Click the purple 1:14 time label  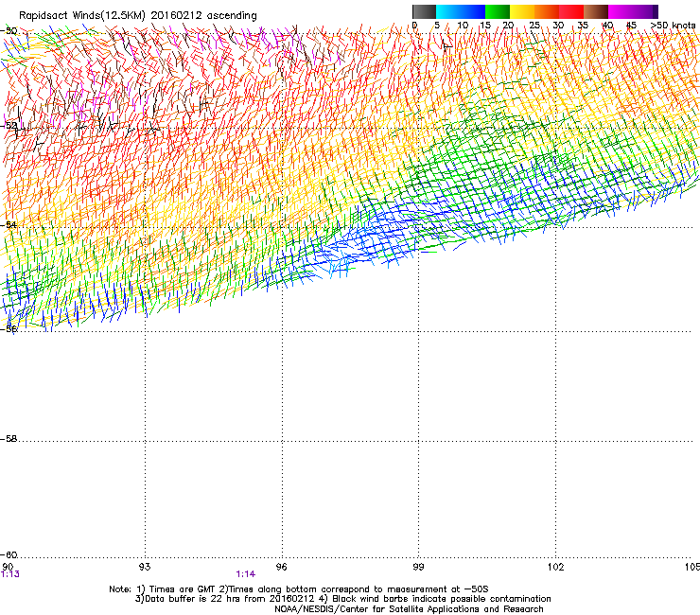[246, 574]
